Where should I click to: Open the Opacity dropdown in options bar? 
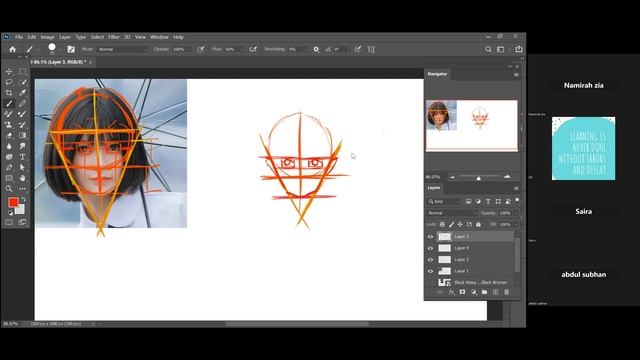click(189, 49)
